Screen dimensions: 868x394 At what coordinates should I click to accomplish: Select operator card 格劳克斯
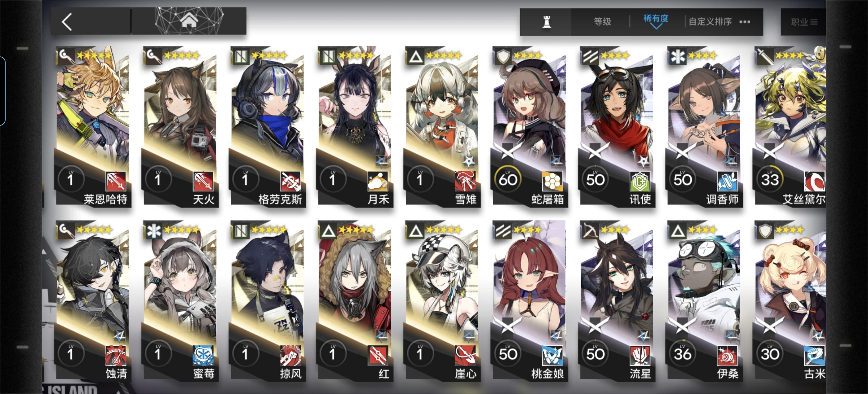(268, 126)
